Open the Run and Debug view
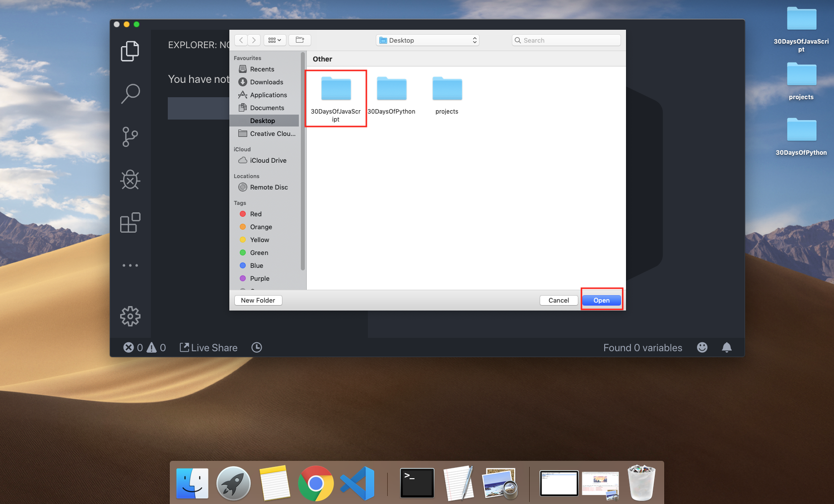Viewport: 834px width, 504px height. click(x=130, y=180)
